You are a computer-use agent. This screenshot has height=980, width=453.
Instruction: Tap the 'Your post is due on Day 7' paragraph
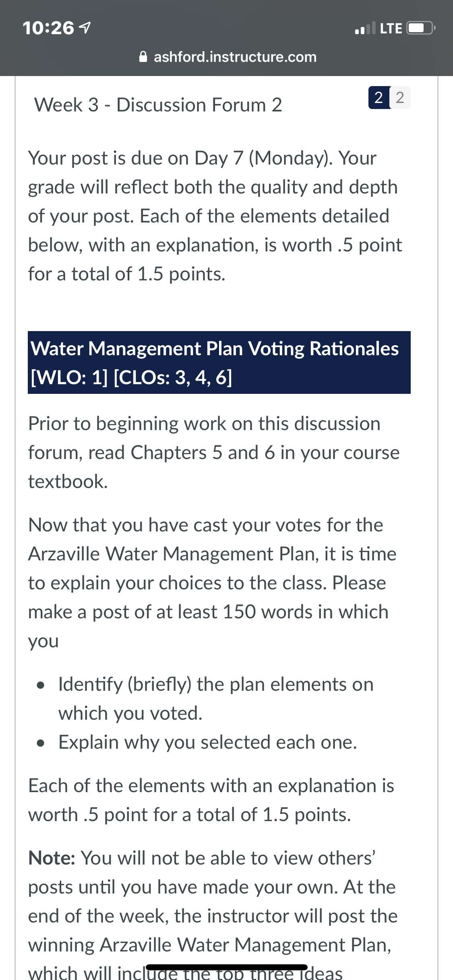tap(215, 216)
